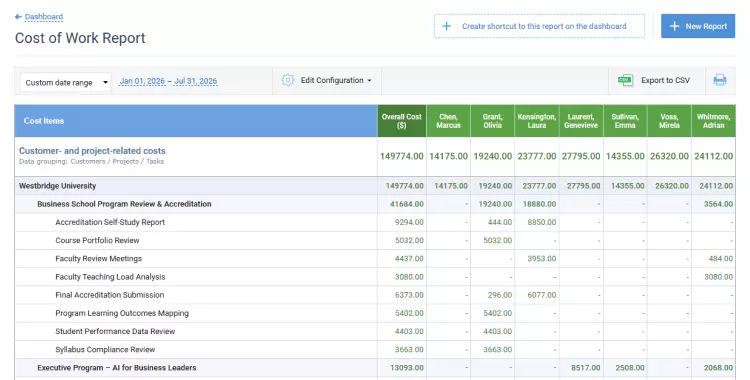
Task: Click the 2508.00 Sullivan cost cell
Action: tap(630, 368)
